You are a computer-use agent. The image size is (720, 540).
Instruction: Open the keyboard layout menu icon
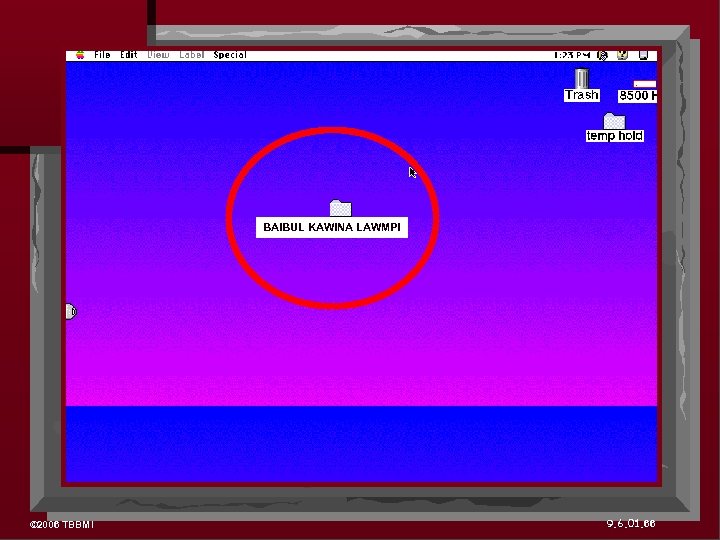602,56
